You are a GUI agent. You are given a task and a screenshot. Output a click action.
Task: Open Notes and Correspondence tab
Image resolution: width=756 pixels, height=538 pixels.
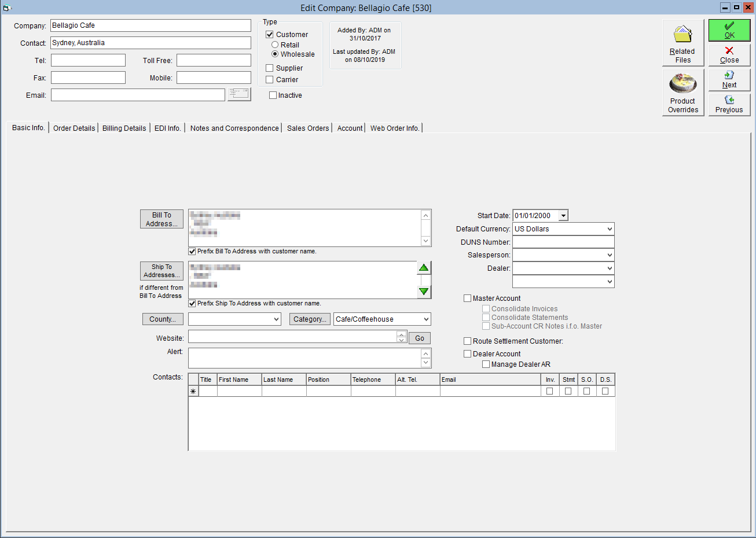234,128
